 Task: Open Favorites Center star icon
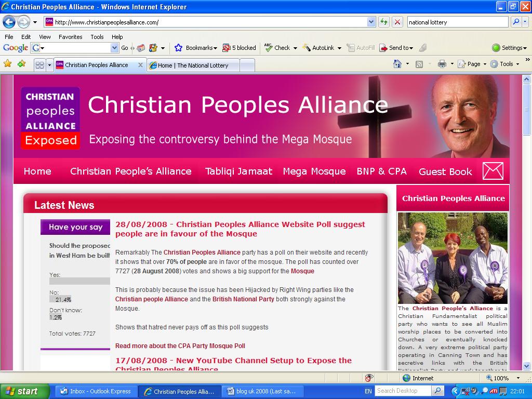pos(8,64)
